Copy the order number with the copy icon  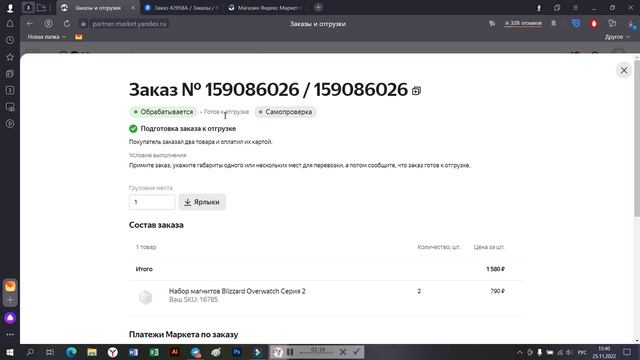pyautogui.click(x=416, y=91)
